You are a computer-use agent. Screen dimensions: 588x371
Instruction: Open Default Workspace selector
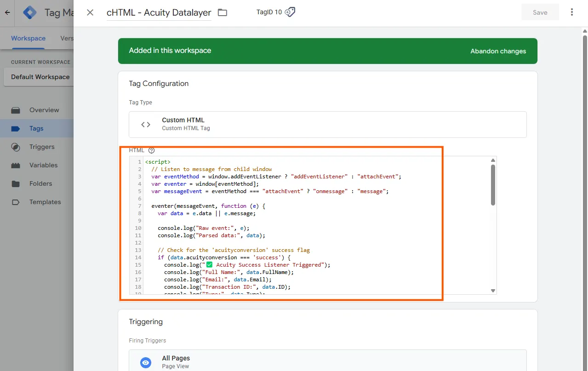[x=39, y=77]
